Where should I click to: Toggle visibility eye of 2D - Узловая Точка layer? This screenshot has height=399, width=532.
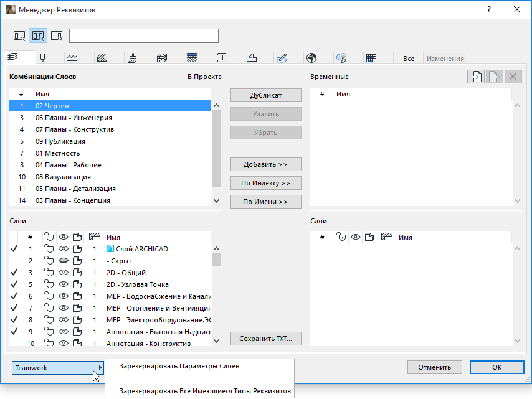[x=64, y=284]
